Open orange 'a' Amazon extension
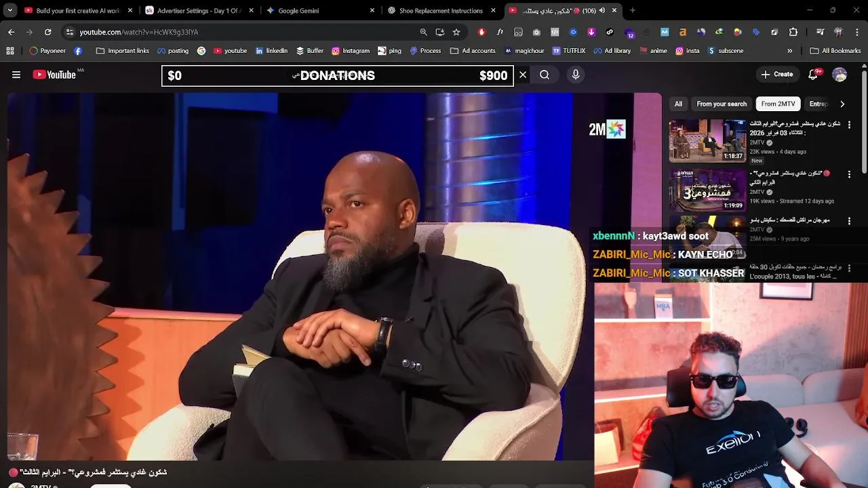This screenshot has height=488, width=868. pos(683,32)
